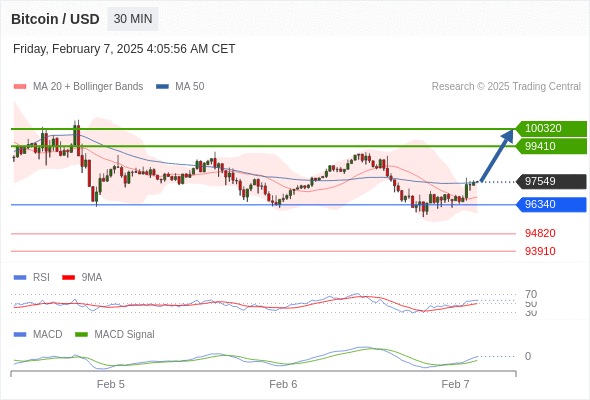The height and width of the screenshot is (400, 590).
Task: Click the 93910 support level label
Action: 540,251
